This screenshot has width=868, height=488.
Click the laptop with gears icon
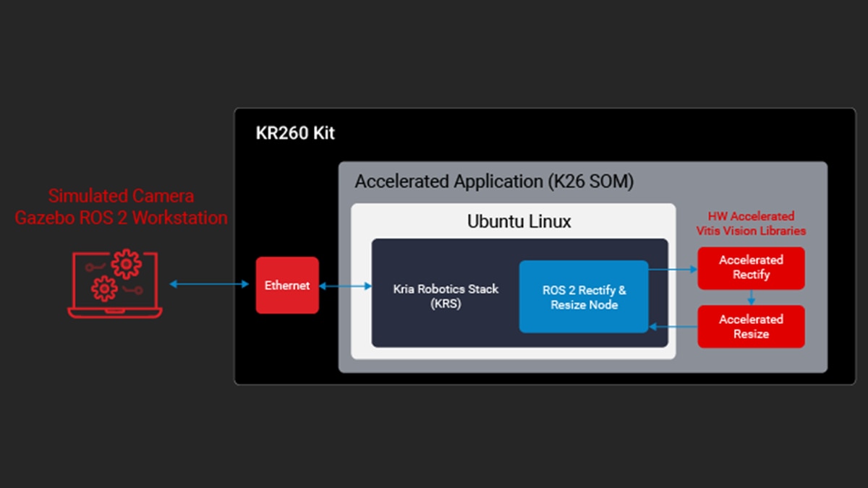[x=115, y=283]
